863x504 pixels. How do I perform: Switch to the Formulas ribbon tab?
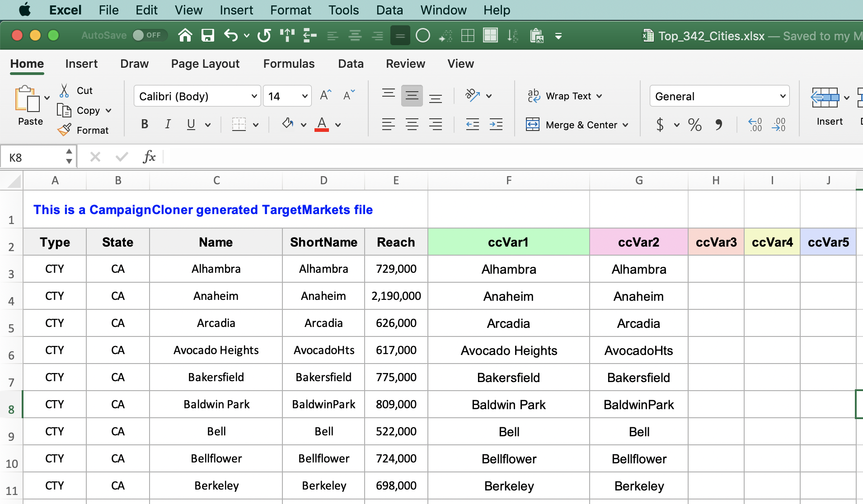pyautogui.click(x=288, y=64)
